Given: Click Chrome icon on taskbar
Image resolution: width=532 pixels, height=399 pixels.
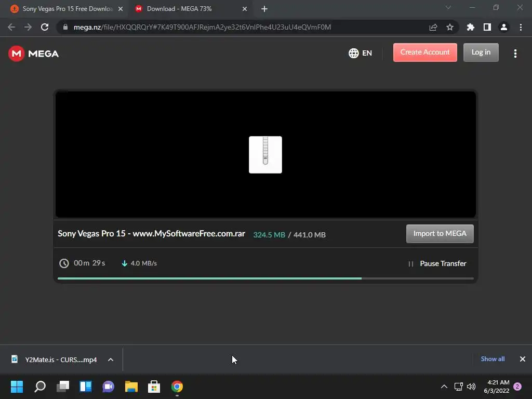Looking at the screenshot, I should point(177,387).
